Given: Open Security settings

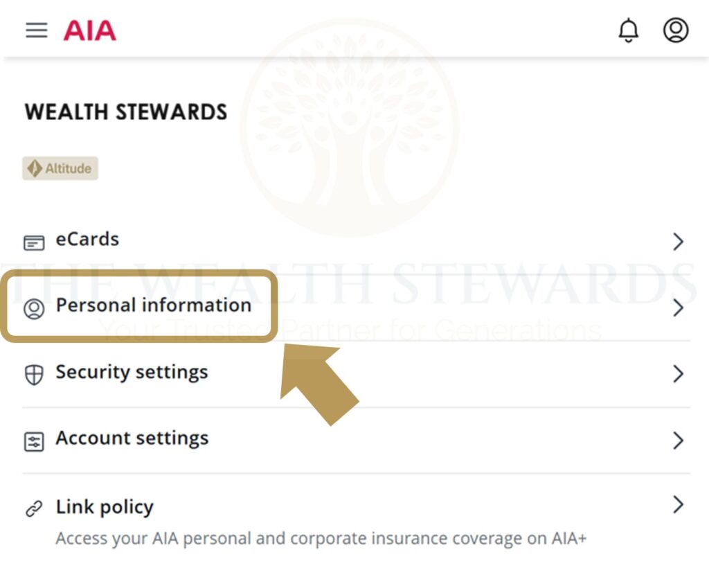Looking at the screenshot, I should [x=132, y=372].
